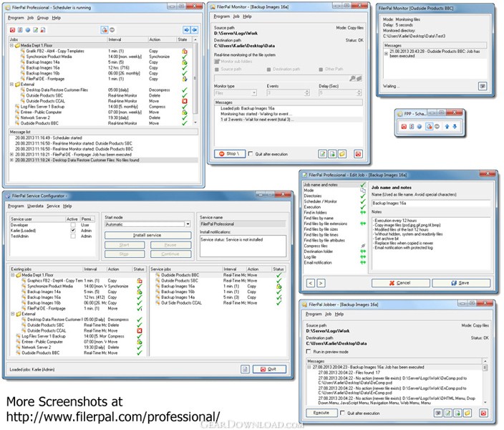This screenshot has width=504, height=430.
Task: Select 'Email notification' page in Edit Job
Action: coord(318,262)
